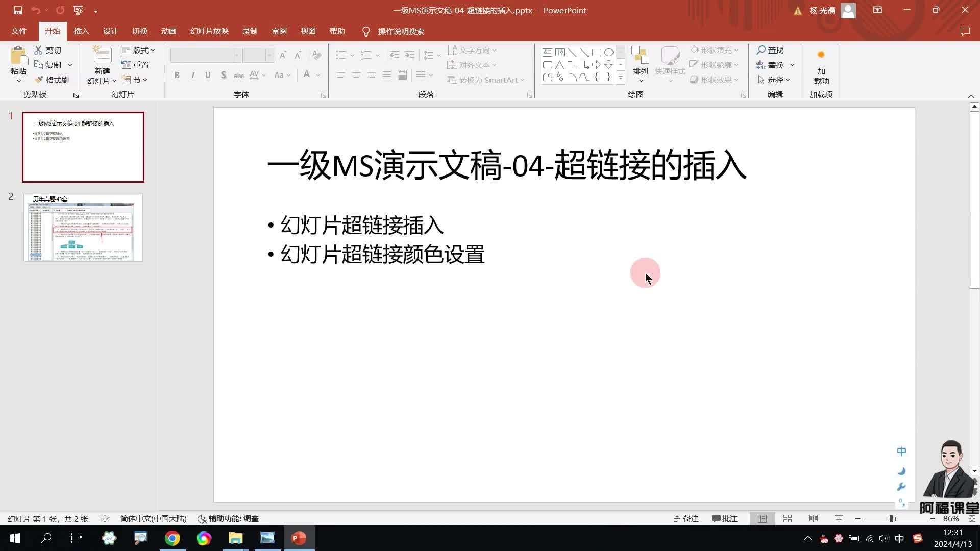This screenshot has height=551, width=980.
Task: Toggle normal view in status bar
Action: coord(762,518)
